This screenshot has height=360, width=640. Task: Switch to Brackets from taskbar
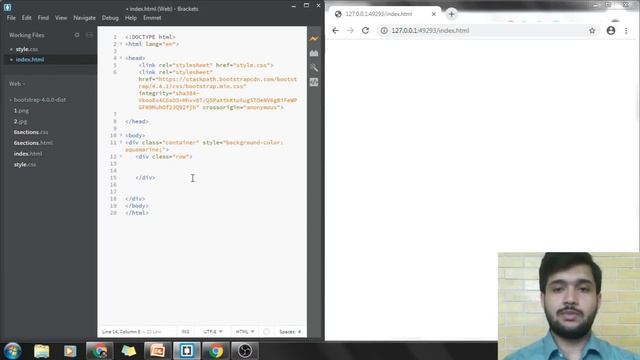(187, 351)
